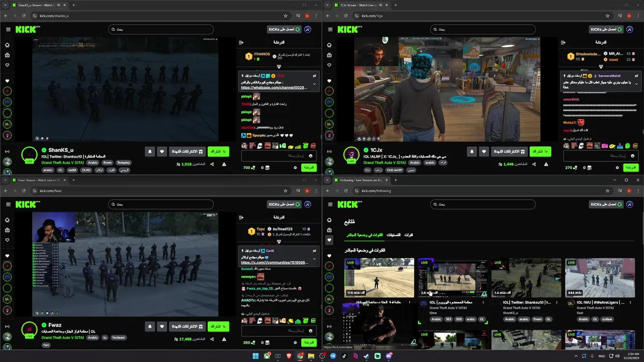The image size is (644, 362).
Task: Open profile avatar in ShanKS_u window header
Action: [307, 30]
